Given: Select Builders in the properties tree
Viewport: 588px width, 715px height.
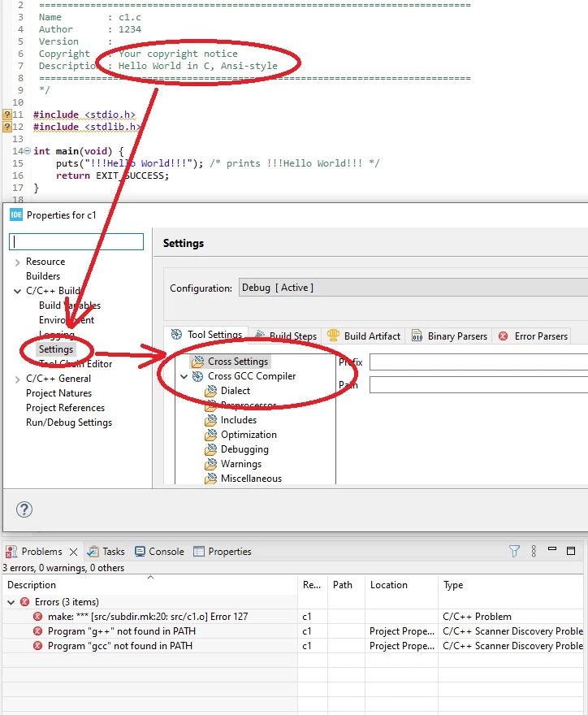Looking at the screenshot, I should click(43, 276).
